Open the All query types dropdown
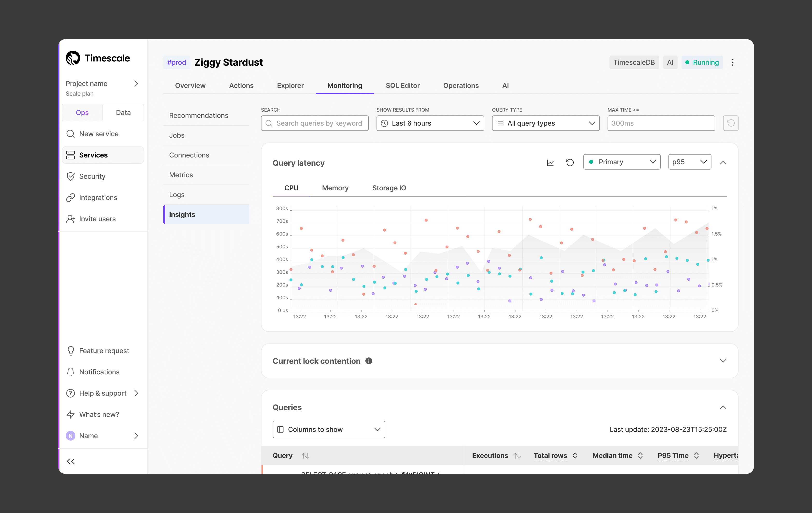Image resolution: width=812 pixels, height=513 pixels. point(546,123)
